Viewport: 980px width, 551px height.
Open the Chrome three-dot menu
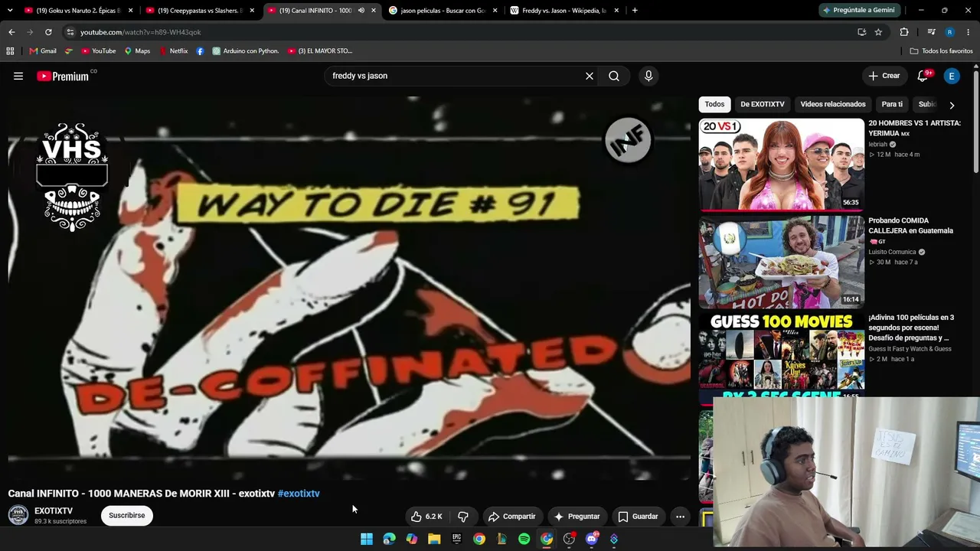click(969, 32)
